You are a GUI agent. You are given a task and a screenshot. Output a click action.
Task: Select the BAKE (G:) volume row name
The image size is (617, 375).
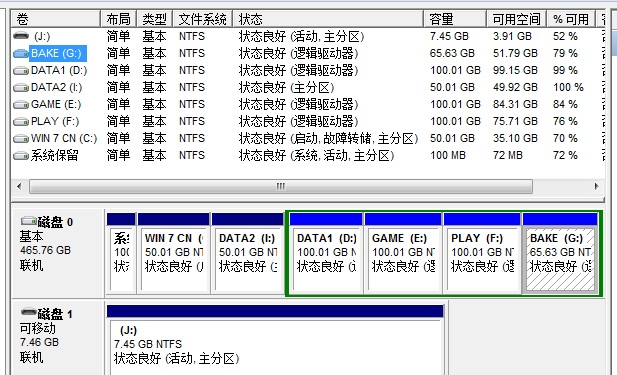click(x=56, y=53)
